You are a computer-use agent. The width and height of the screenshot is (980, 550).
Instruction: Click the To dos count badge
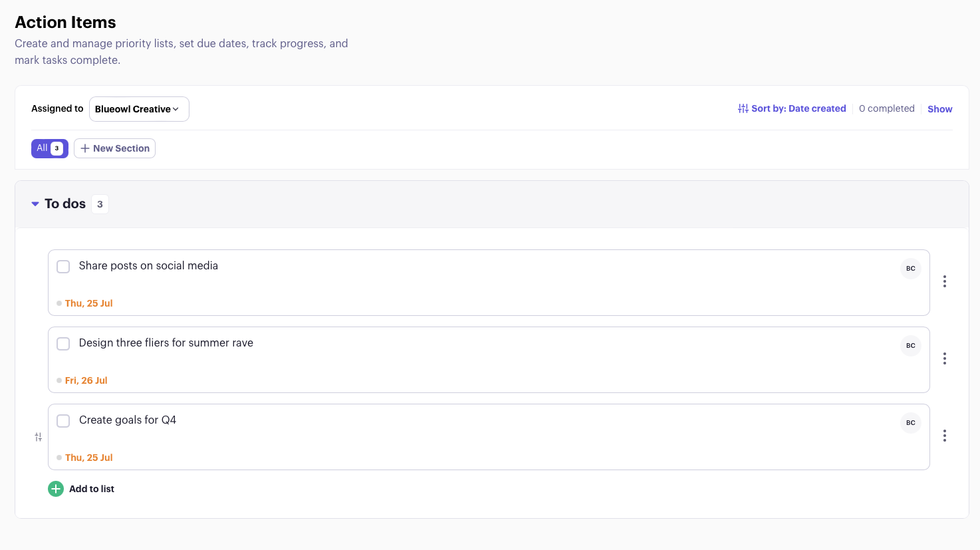click(100, 204)
